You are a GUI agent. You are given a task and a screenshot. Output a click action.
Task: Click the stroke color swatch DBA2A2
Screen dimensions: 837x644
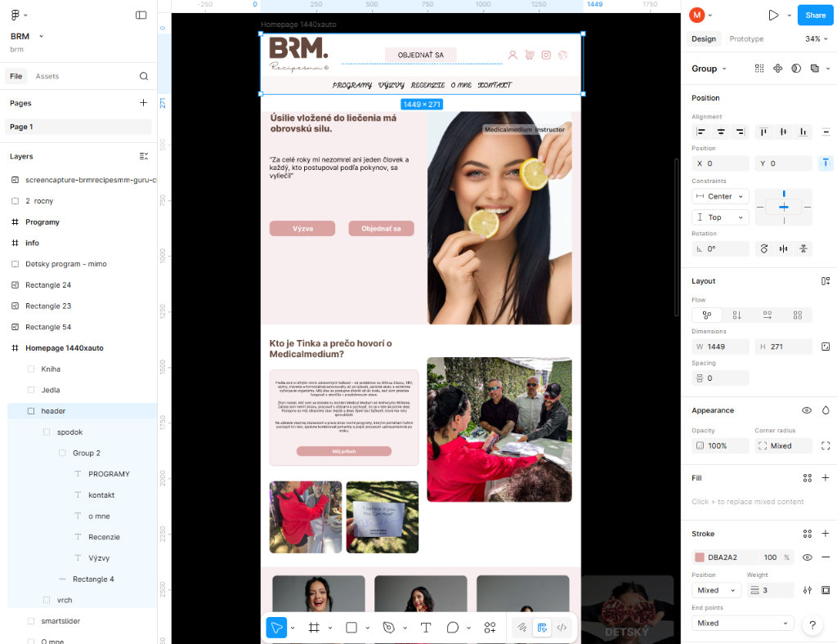pos(699,557)
